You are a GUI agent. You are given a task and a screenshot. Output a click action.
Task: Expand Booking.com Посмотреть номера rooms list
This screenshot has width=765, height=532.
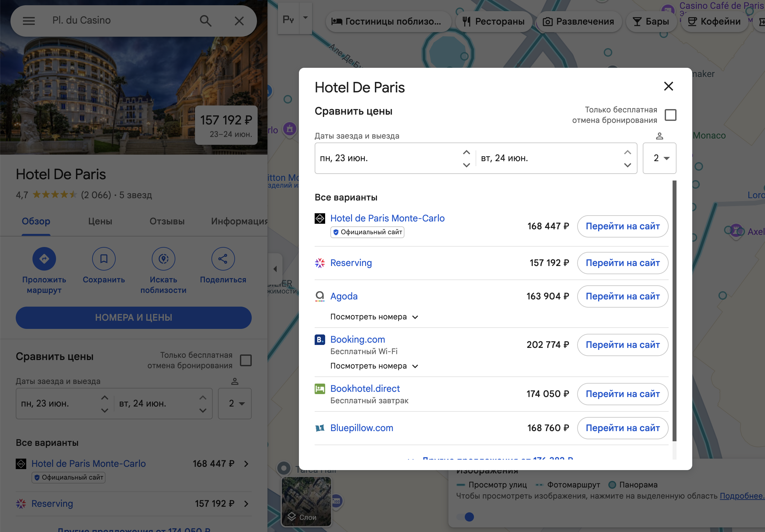(374, 366)
